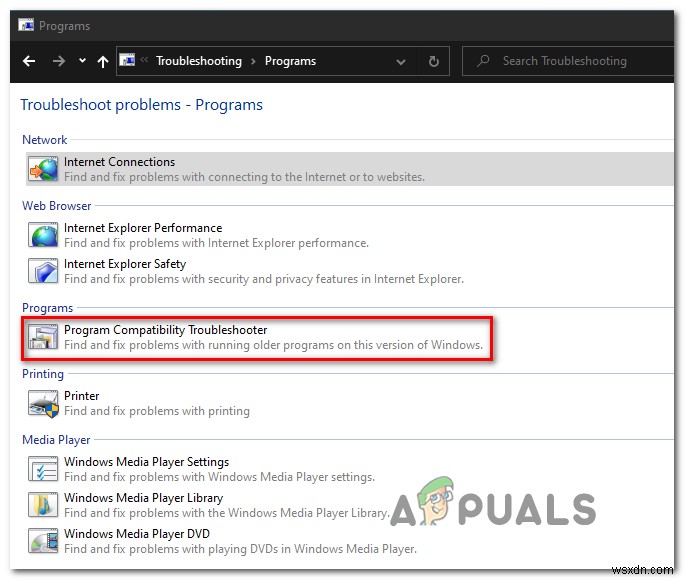Run Internet Explorer Safety troubleshooter
This screenshot has height=580, width=685.
[x=125, y=264]
